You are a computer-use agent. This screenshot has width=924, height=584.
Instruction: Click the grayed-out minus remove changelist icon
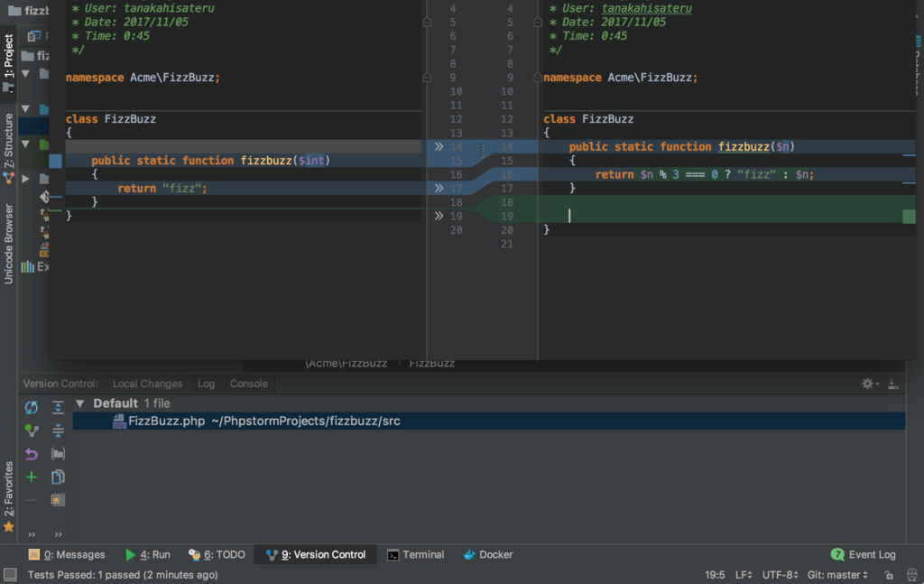tap(32, 500)
